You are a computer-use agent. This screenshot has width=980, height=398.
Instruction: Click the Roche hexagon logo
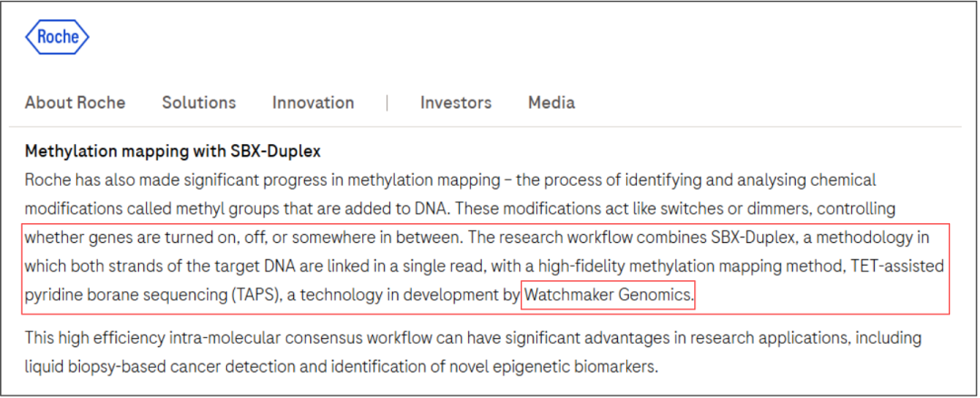tap(57, 37)
